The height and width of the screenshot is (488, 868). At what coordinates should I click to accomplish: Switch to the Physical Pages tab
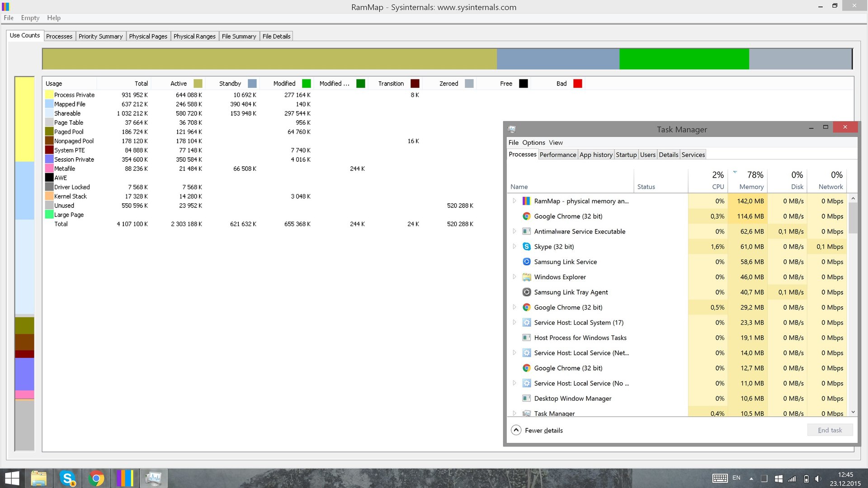(148, 36)
